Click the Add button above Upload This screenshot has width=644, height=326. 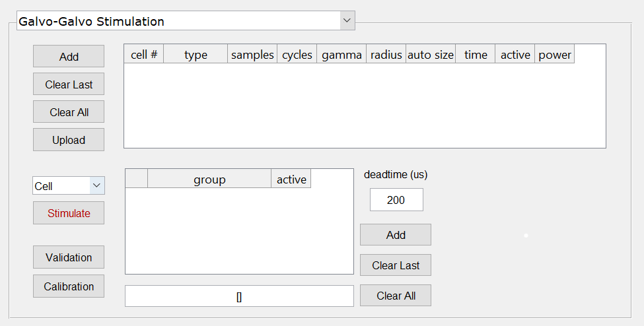pos(69,57)
